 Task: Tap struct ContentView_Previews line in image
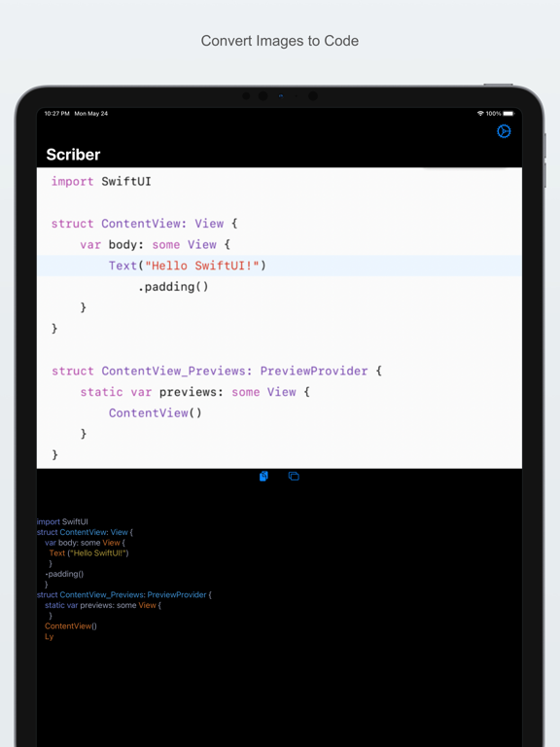tap(217, 372)
